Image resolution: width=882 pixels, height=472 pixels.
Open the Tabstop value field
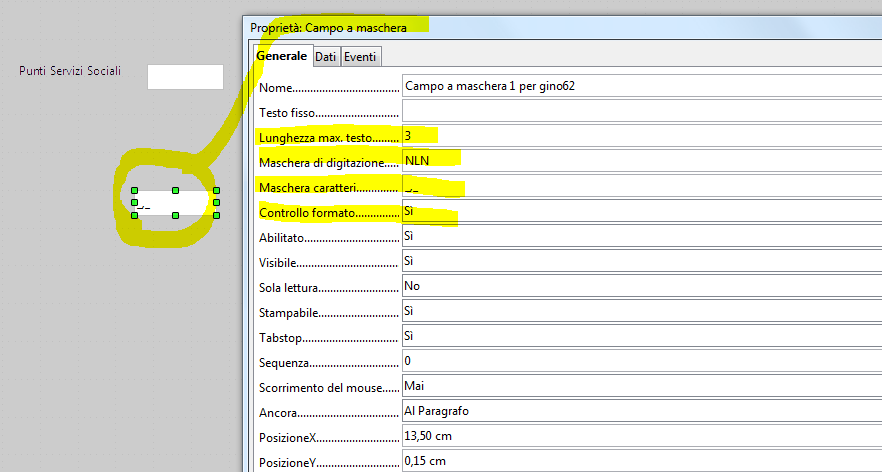click(x=640, y=336)
